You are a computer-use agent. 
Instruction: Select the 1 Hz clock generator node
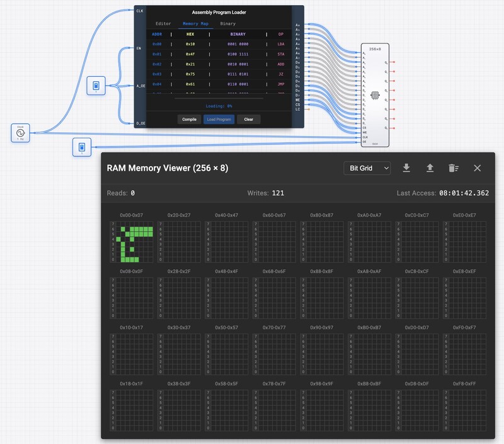click(x=19, y=132)
